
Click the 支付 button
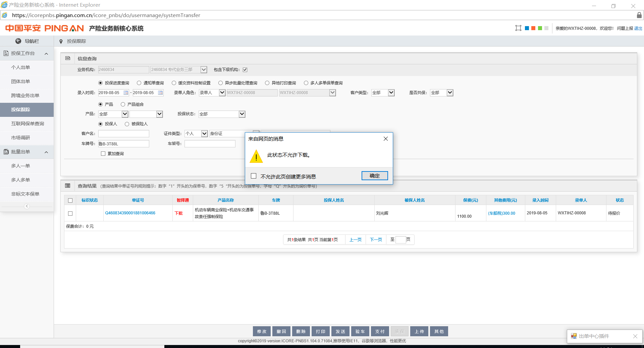pyautogui.click(x=380, y=331)
